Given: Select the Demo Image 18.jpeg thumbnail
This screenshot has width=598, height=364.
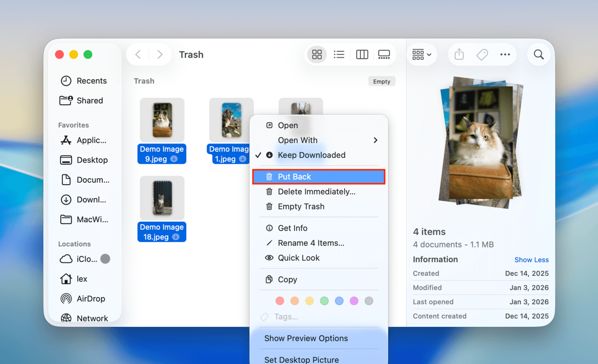Looking at the screenshot, I should [x=162, y=198].
